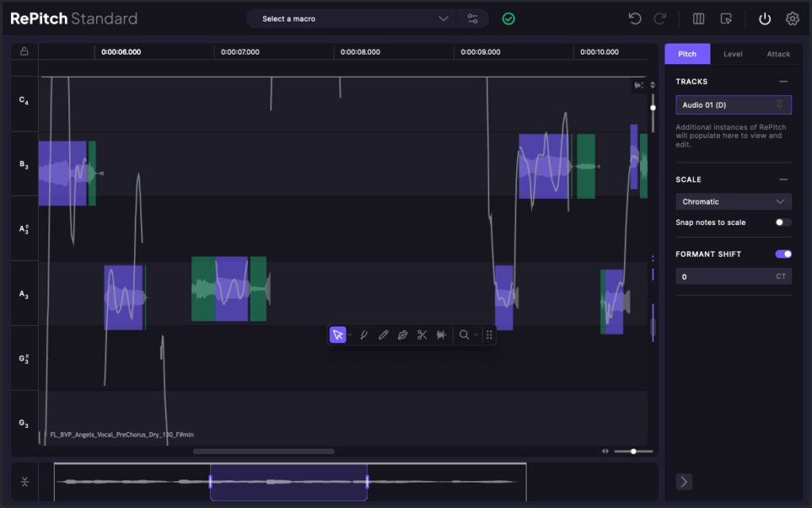
Task: Select the Audio 01 (D) track
Action: [722, 105]
